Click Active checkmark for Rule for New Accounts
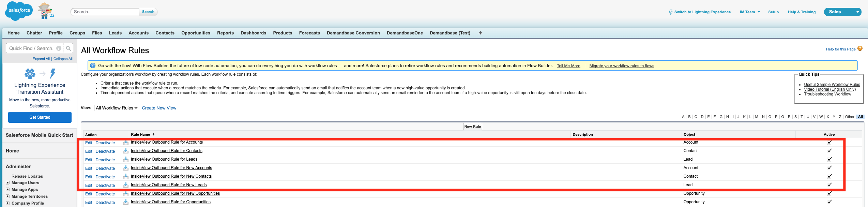The height and width of the screenshot is (207, 868). pos(829,168)
